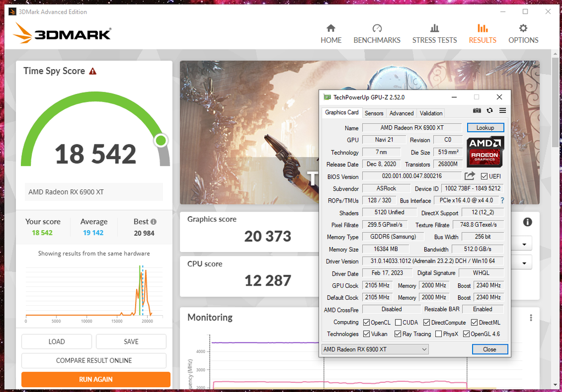Viewport: 562px width, 392px height.
Task: Go to the HOME label in 3DMark navigation
Action: [x=331, y=40]
